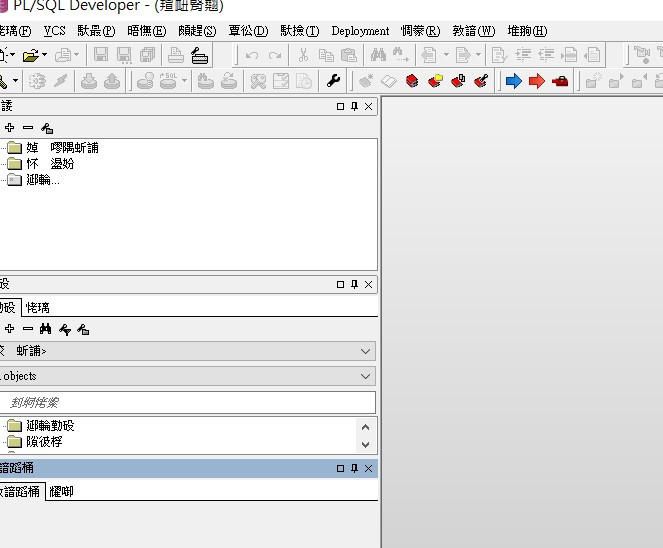Toggle the pin on the blue-highlighted panel header
The image size is (663, 548).
(x=354, y=469)
